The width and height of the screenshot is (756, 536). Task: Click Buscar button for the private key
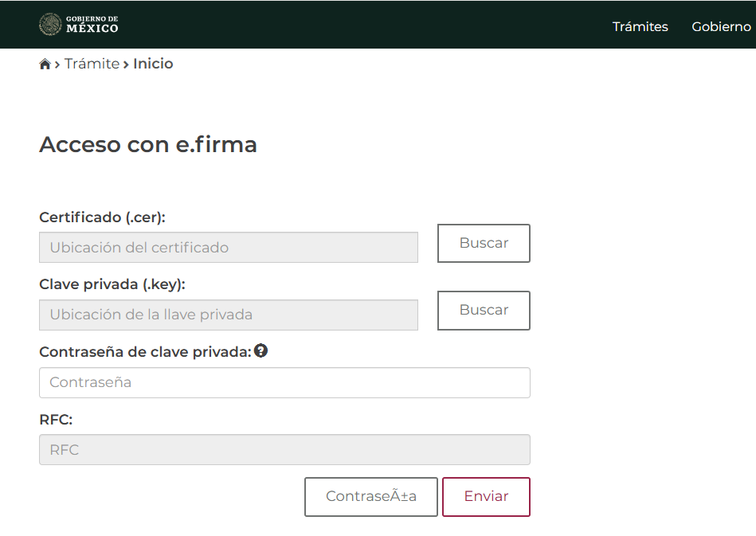click(484, 310)
